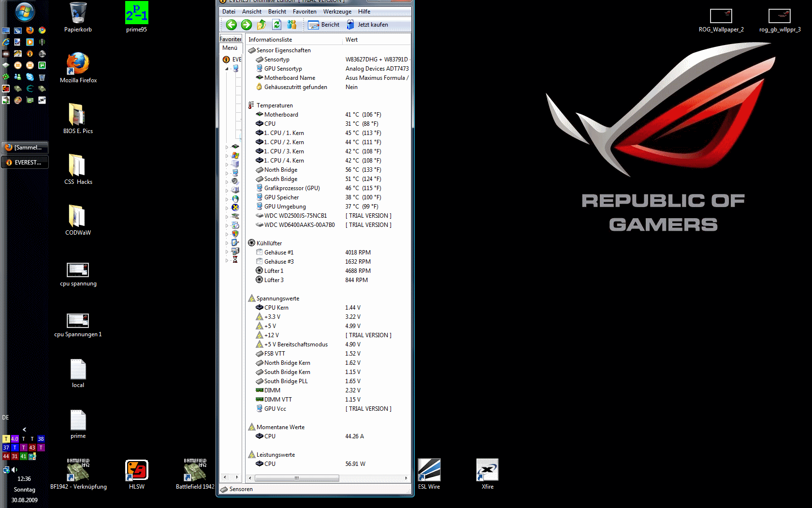Viewport: 812px width, 508px height.
Task: Click the clock showing 12:36
Action: pyautogui.click(x=24, y=479)
